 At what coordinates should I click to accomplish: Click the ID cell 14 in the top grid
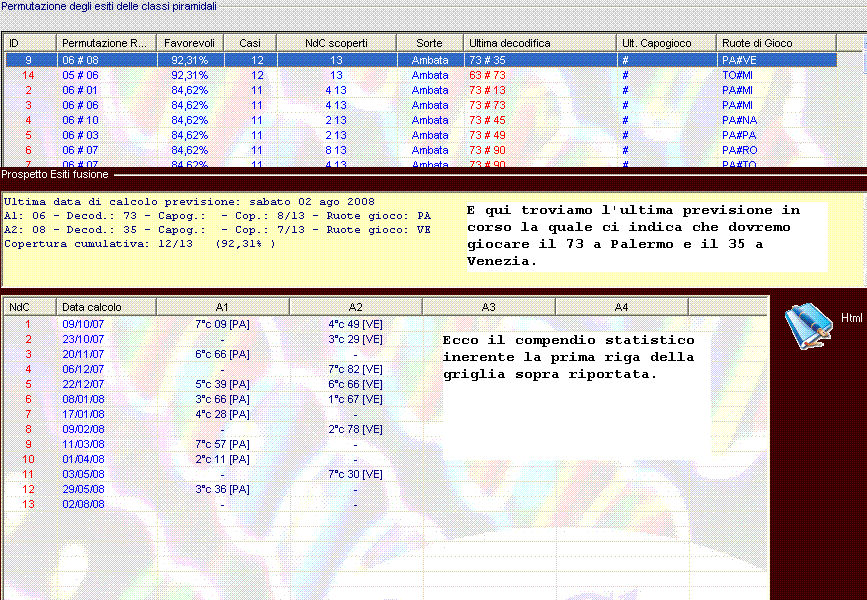28,75
